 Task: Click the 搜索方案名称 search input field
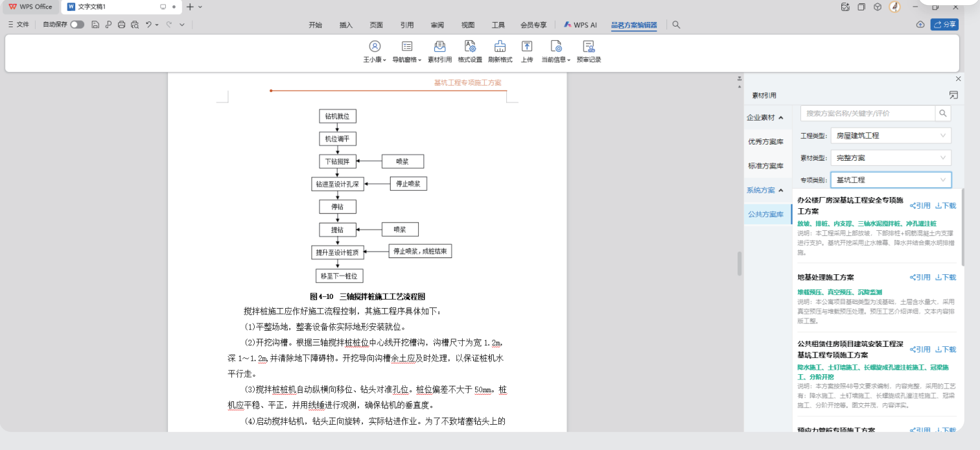[x=868, y=113]
